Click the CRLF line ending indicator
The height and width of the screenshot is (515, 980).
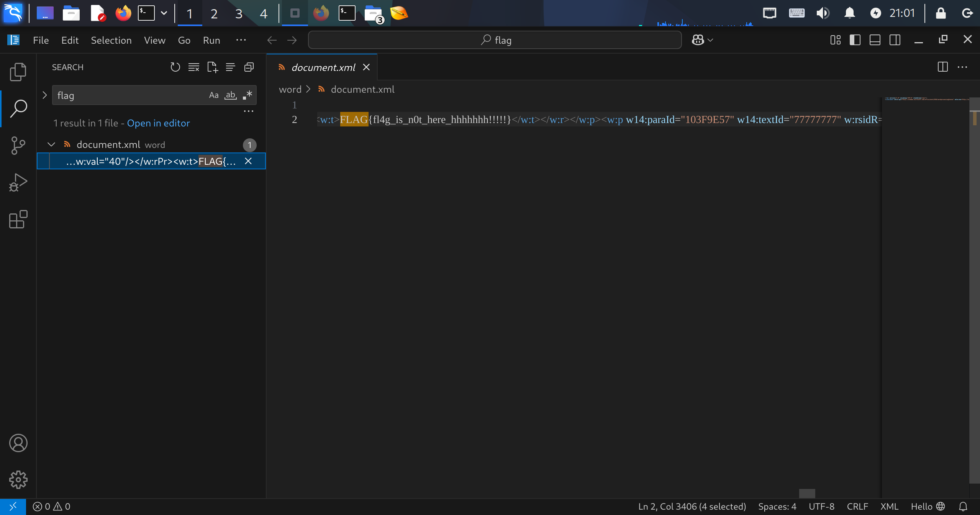(857, 506)
